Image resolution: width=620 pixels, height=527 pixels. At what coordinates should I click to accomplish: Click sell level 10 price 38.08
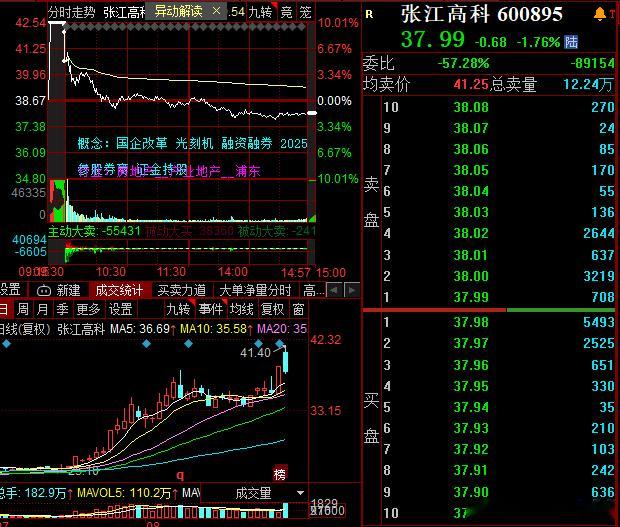pyautogui.click(x=471, y=107)
